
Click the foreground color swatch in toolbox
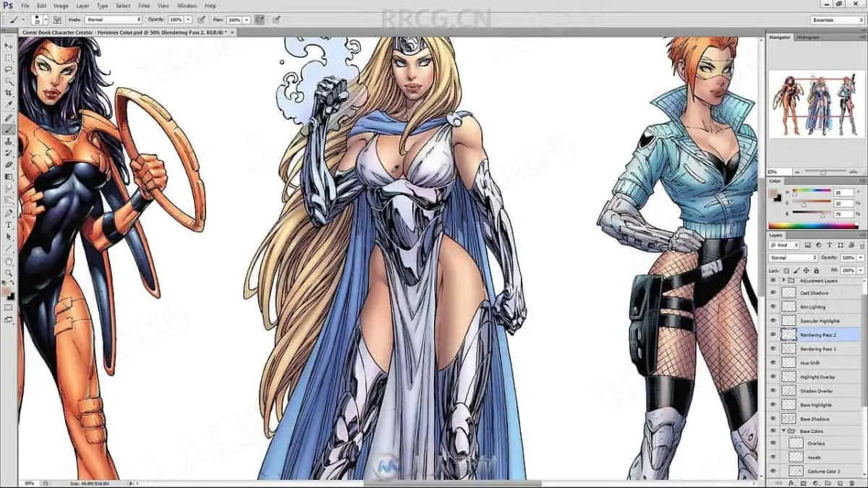(7, 293)
